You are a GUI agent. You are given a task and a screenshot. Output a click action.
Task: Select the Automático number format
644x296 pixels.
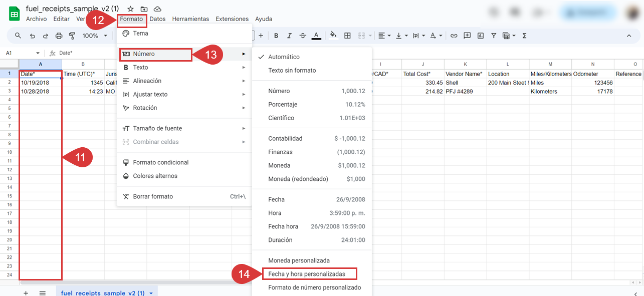click(x=312, y=57)
